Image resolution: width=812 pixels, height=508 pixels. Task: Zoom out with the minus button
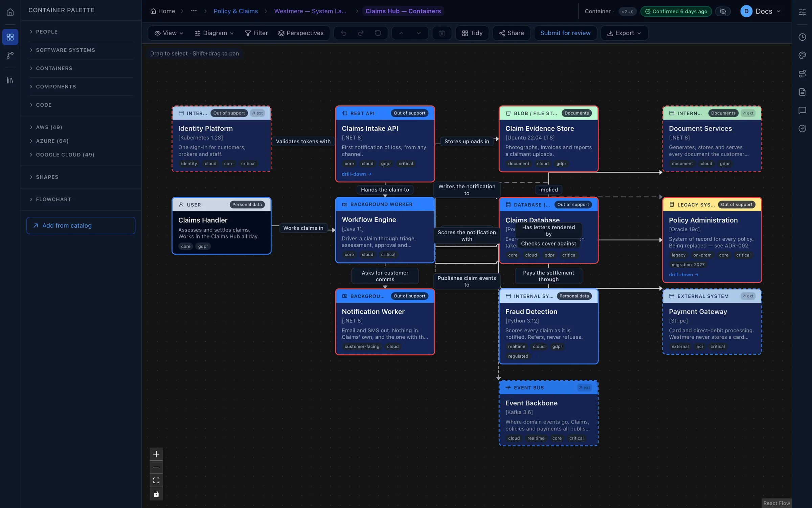156,467
